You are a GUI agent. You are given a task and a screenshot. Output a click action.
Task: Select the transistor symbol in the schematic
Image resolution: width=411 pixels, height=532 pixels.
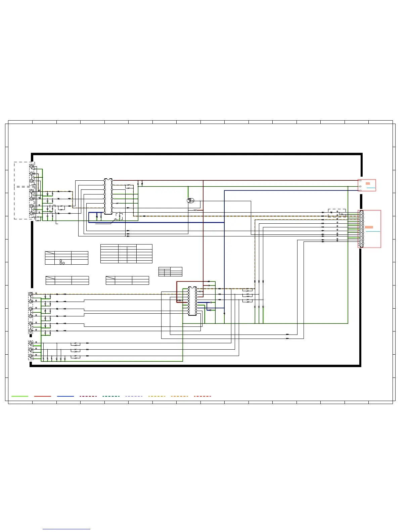(x=190, y=201)
